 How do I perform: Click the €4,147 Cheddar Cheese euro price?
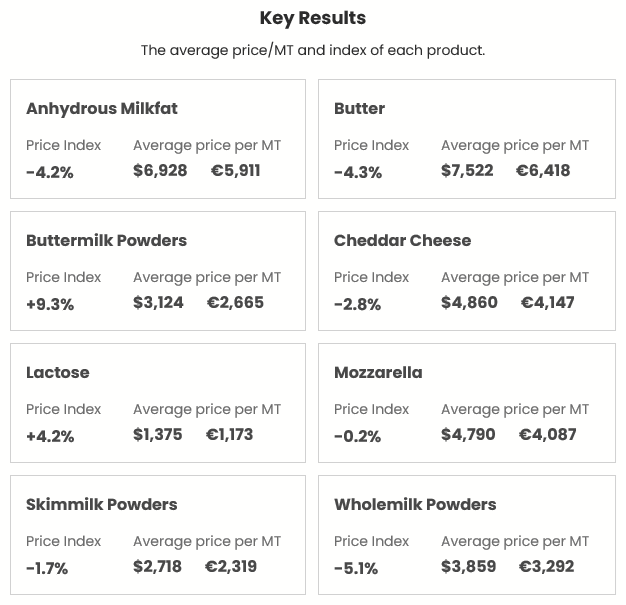[x=547, y=302]
